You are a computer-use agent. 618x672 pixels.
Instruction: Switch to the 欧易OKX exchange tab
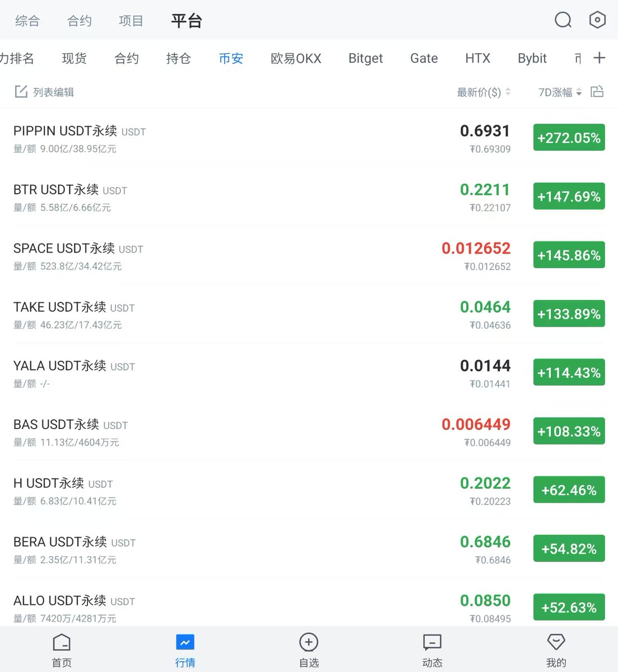pos(296,58)
